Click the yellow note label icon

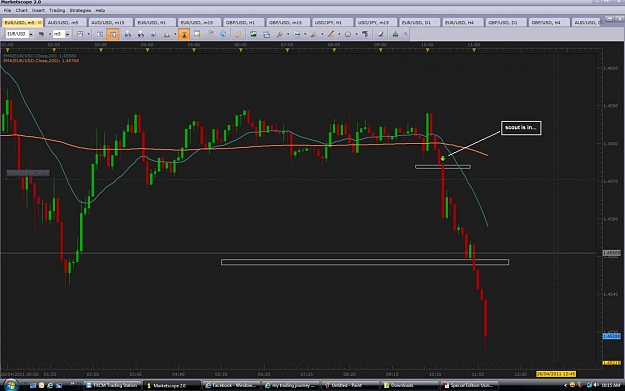197,34
